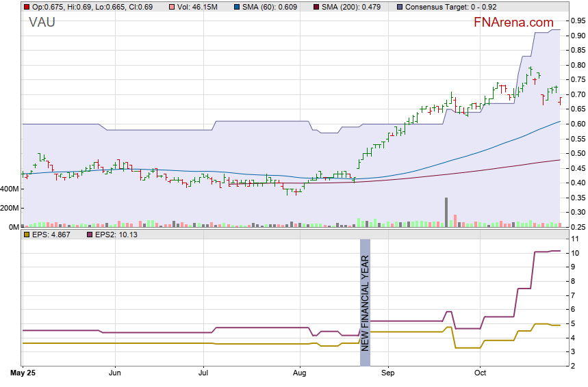Click the Oct label on the time axis
This screenshot has width=588, height=387.
pyautogui.click(x=480, y=373)
